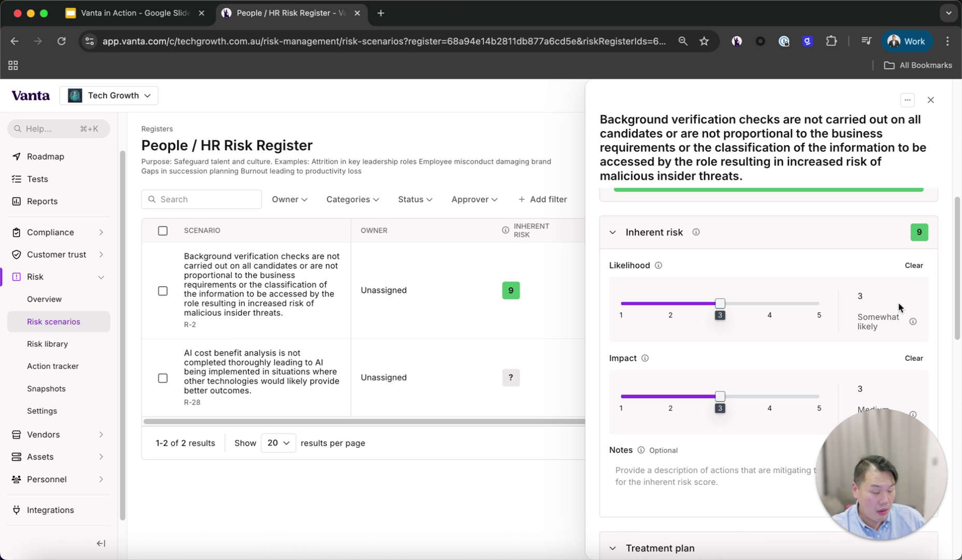Click Add filter button
This screenshot has height=560, width=962.
point(542,200)
